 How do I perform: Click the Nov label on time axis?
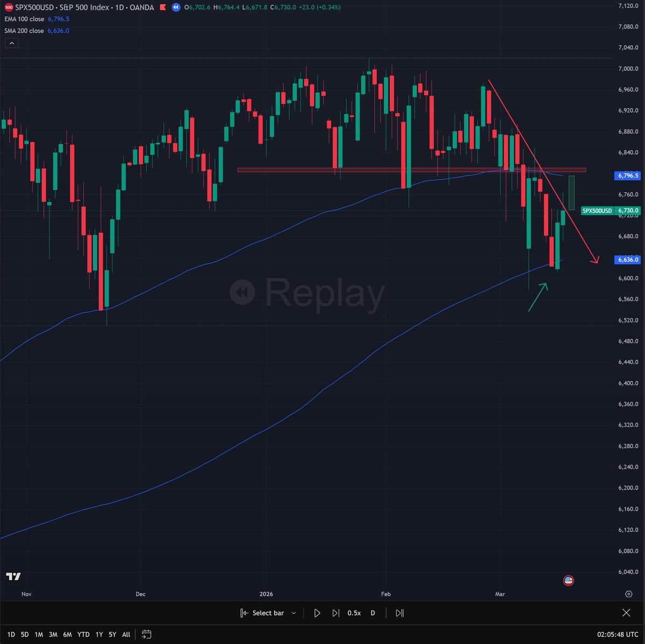(26, 594)
